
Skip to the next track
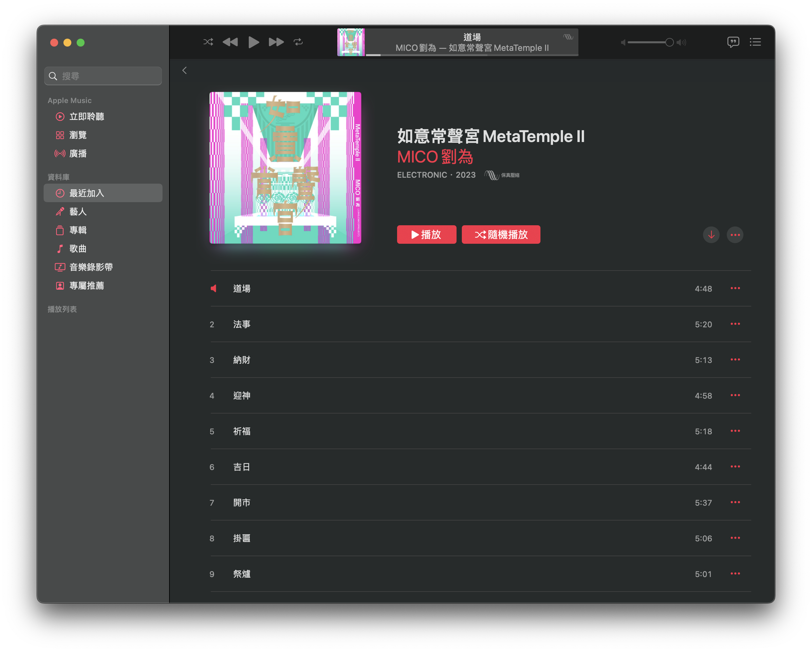(x=276, y=42)
